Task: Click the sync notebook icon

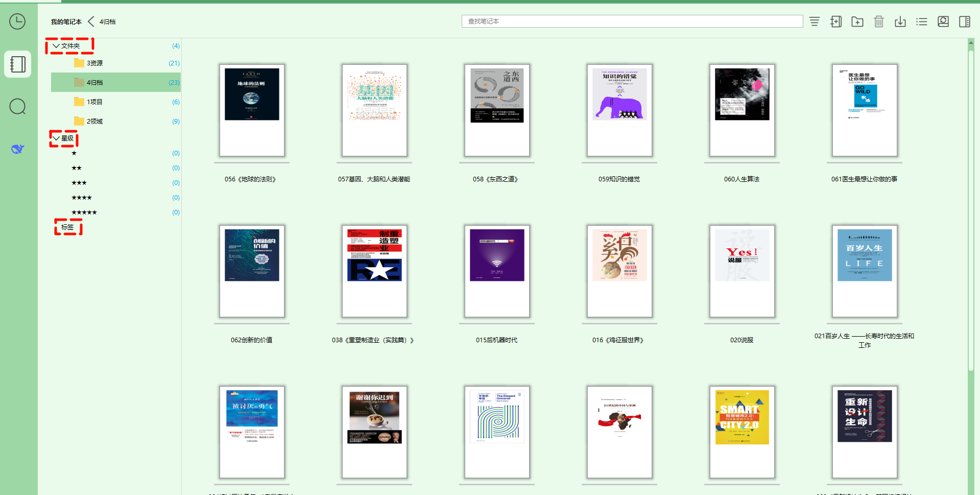Action: (943, 21)
